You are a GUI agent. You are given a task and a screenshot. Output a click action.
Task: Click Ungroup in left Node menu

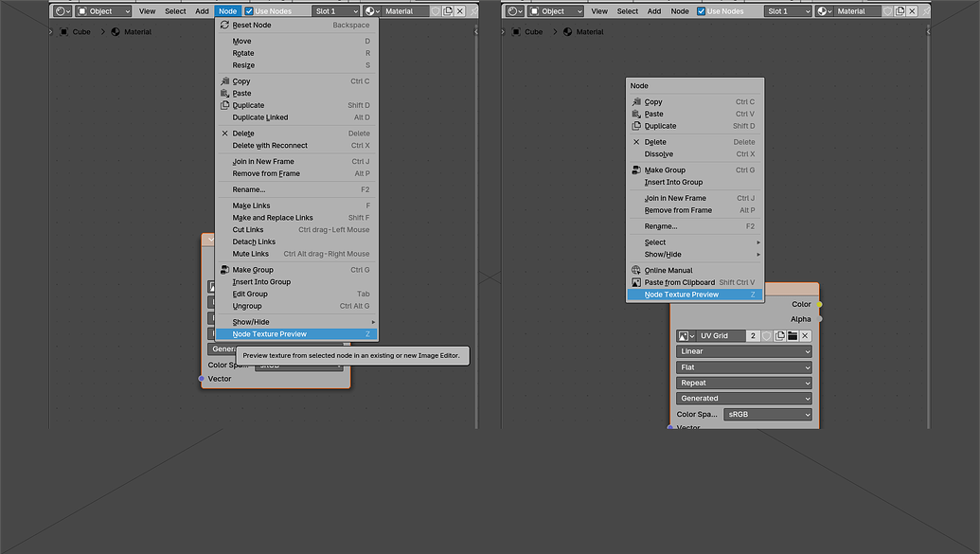(296, 307)
